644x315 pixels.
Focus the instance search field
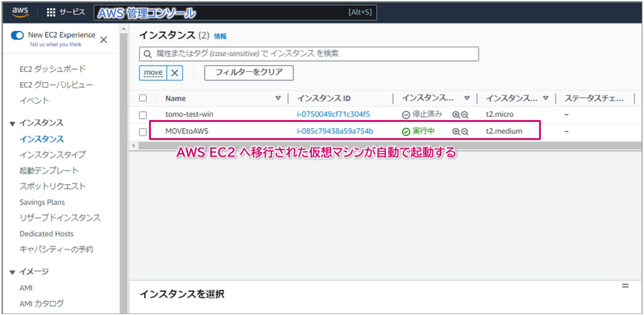coord(309,54)
